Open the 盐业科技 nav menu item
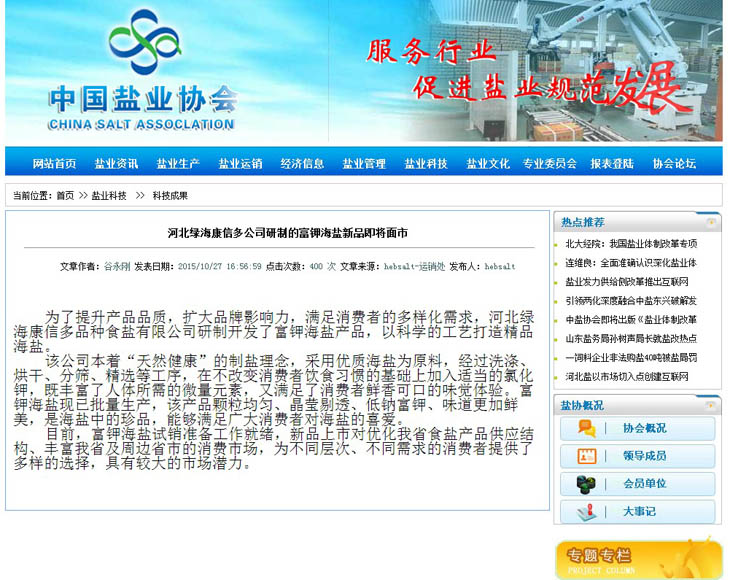The height and width of the screenshot is (580, 730). pos(426,163)
